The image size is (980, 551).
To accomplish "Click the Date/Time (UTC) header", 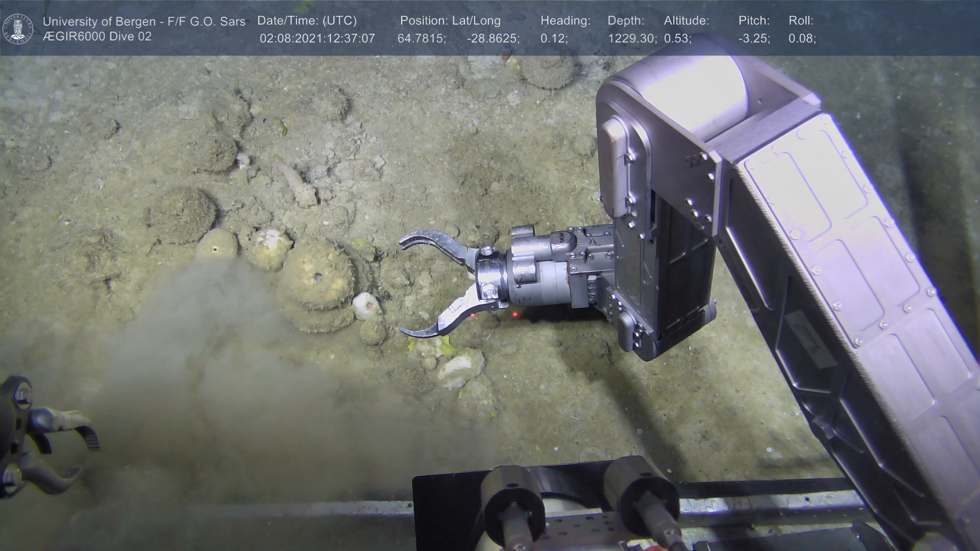I will click(307, 21).
